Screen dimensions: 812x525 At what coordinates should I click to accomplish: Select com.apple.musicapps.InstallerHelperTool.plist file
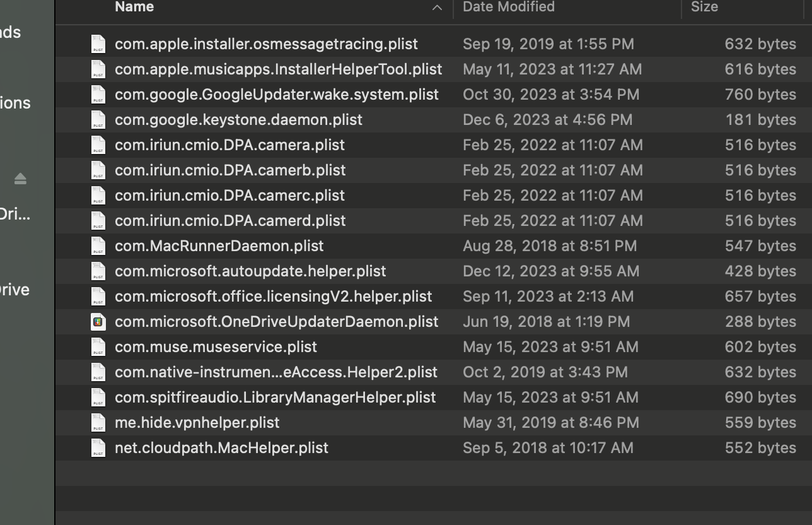click(278, 69)
